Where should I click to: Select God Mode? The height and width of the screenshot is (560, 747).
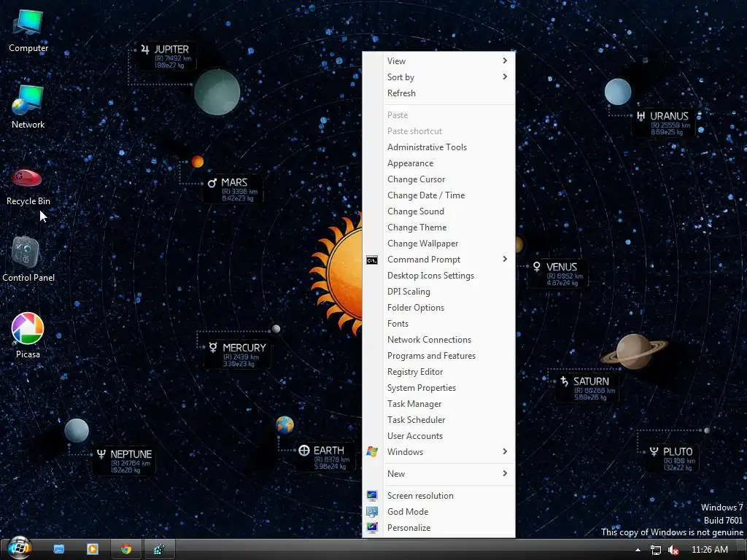click(438, 512)
